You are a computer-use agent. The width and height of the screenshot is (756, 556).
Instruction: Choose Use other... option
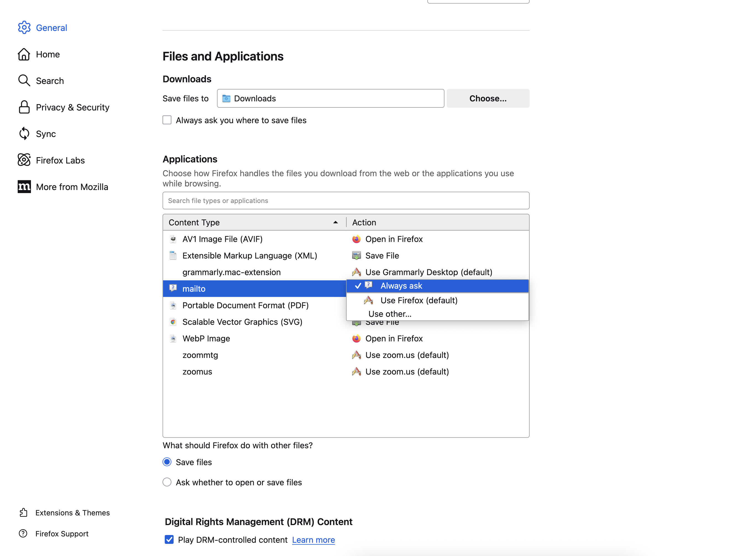point(438,314)
